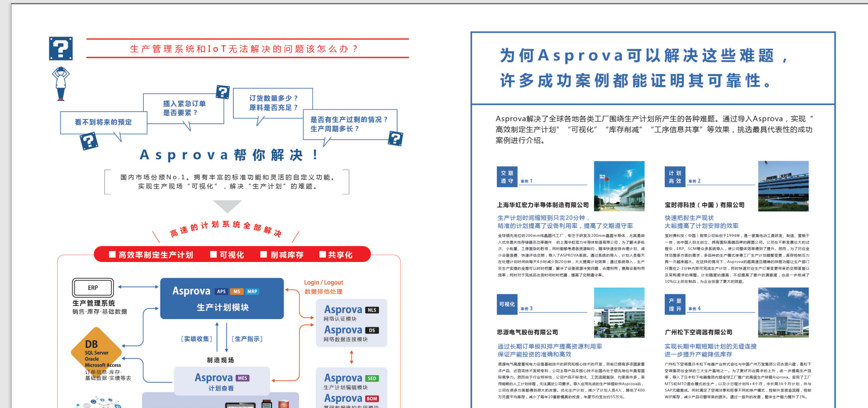Screen dimensions: 868x408
Task: Open the 思源电气 factory photo
Action: point(619,313)
